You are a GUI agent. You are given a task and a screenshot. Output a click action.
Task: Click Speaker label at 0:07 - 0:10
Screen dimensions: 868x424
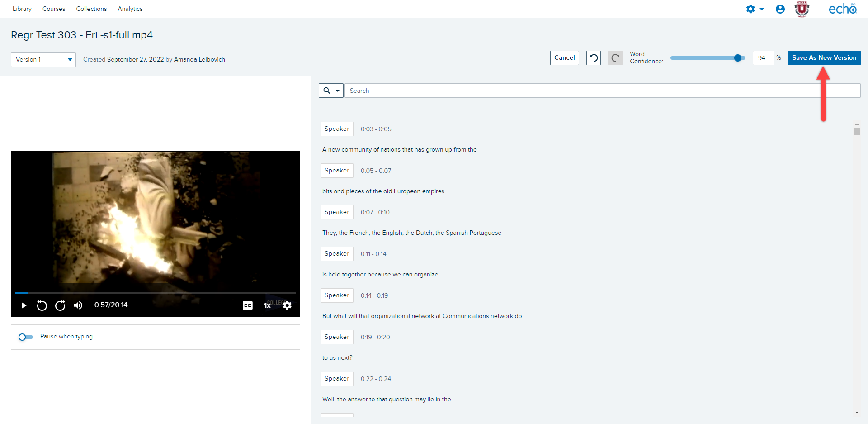337,212
